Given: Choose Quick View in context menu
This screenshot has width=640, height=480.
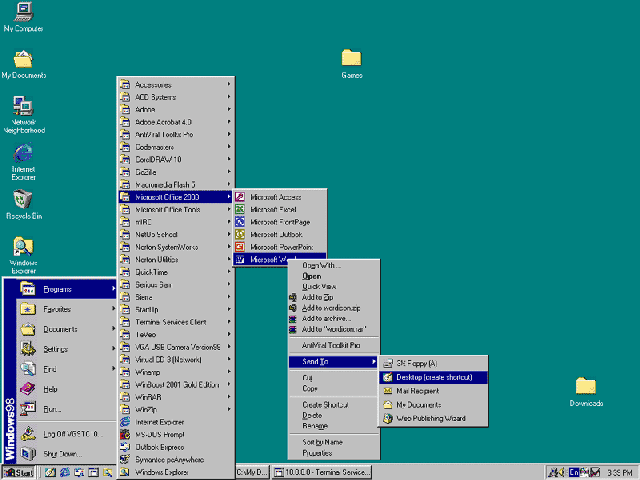Looking at the screenshot, I should (334, 287).
